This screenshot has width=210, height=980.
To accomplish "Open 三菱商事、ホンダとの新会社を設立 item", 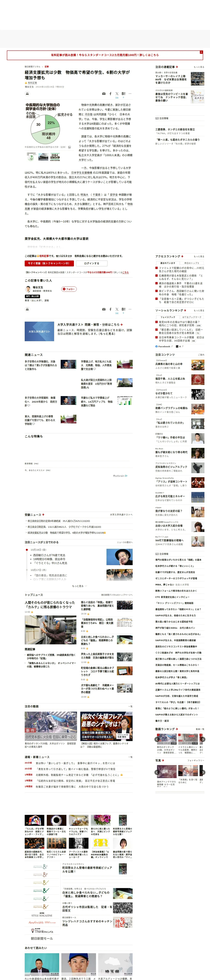I will pyautogui.click(x=175, y=129).
